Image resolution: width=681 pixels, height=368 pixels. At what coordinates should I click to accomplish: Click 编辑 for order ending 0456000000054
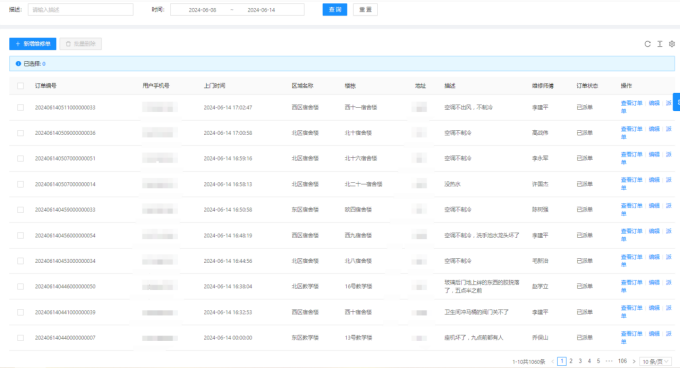[654, 231]
